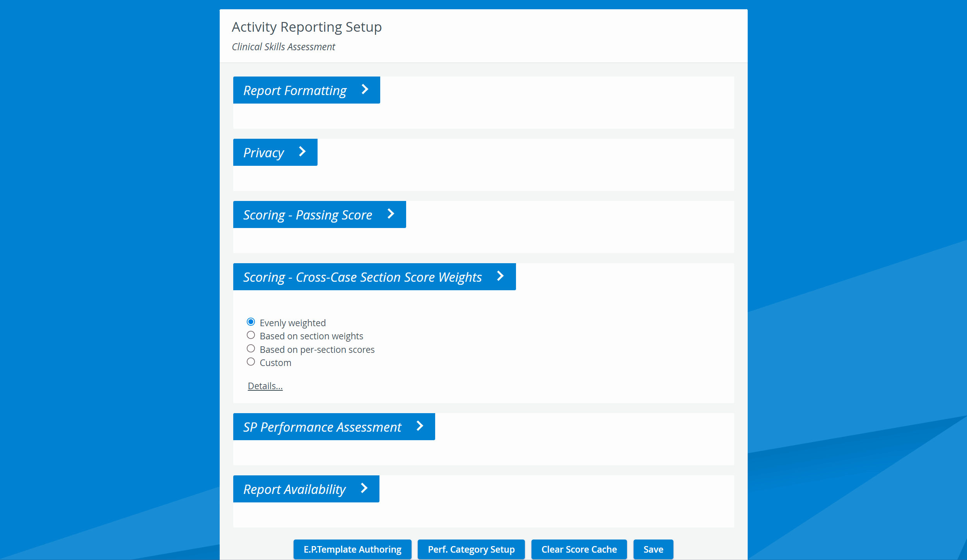
Task: Click the Clear Score Cache button
Action: point(579,549)
